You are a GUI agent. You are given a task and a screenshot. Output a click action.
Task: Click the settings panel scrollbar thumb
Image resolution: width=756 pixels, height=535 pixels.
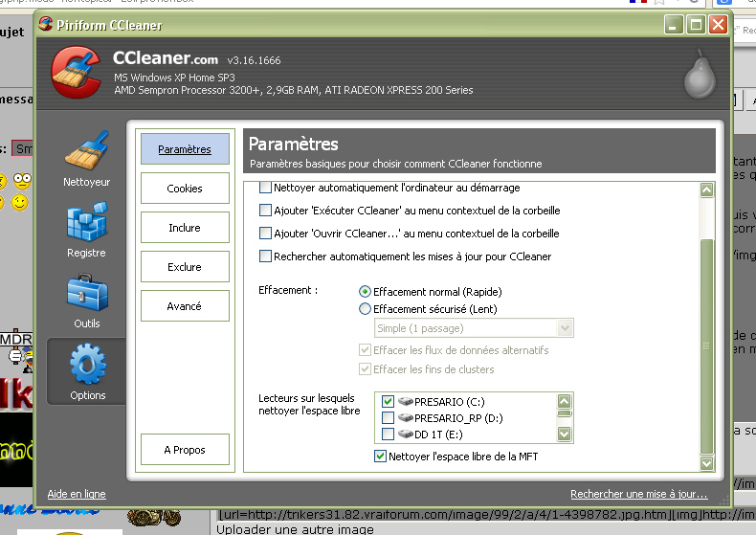point(706,346)
